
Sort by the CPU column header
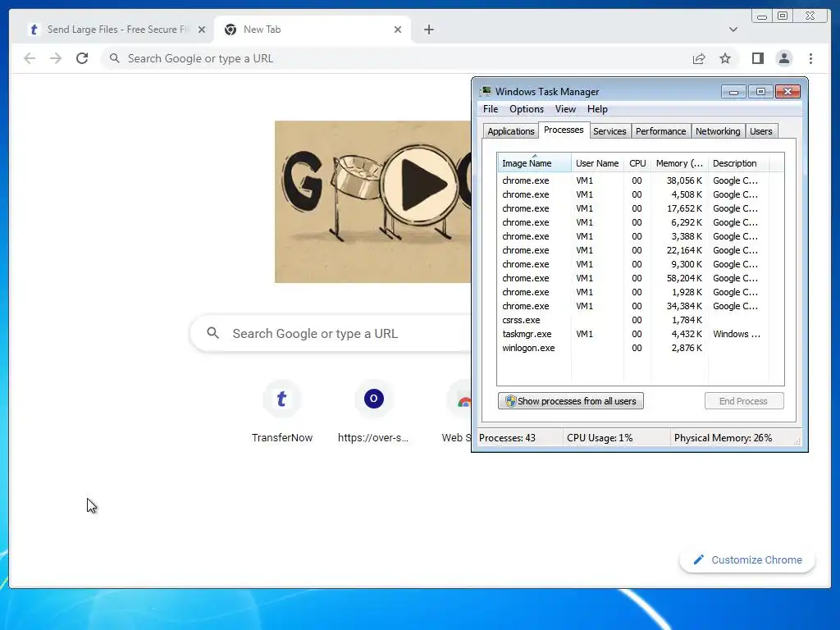(x=637, y=163)
